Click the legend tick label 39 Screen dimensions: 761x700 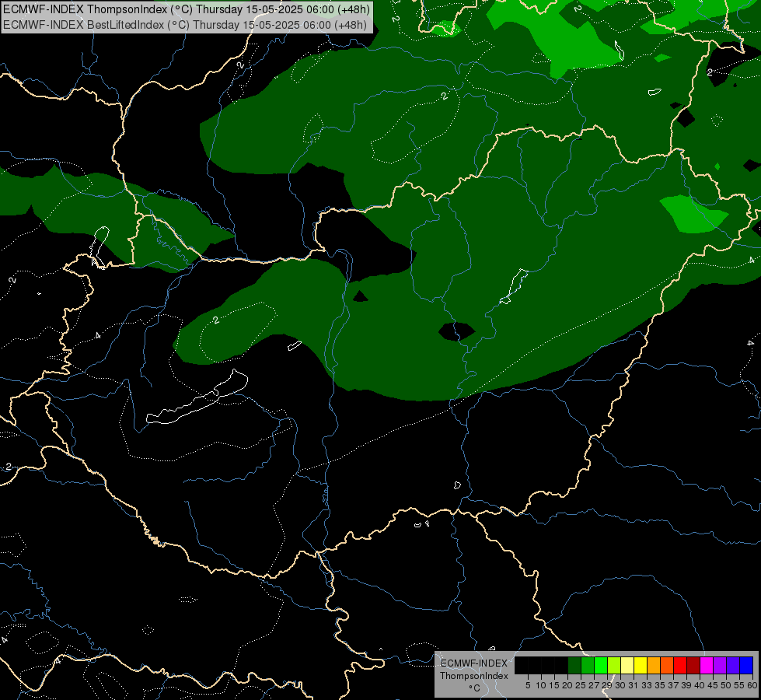click(x=686, y=685)
